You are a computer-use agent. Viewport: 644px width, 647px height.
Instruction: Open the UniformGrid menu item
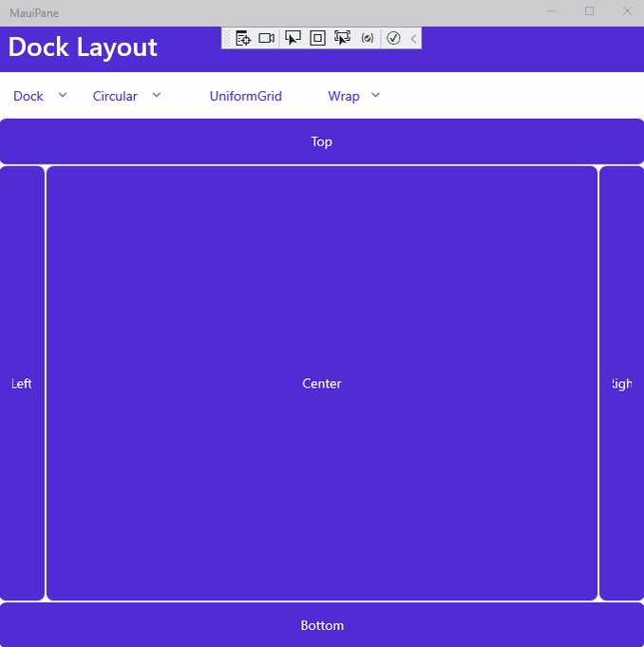[x=246, y=96]
